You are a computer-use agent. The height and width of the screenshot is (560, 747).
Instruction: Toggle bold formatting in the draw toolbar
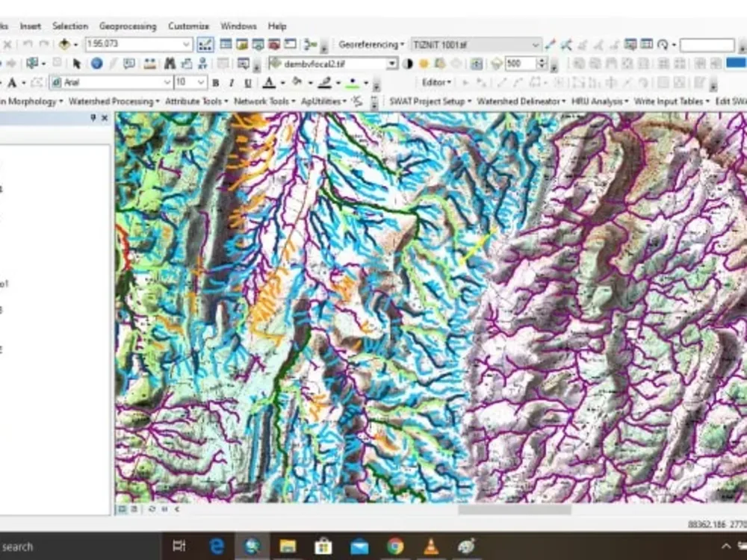click(215, 83)
